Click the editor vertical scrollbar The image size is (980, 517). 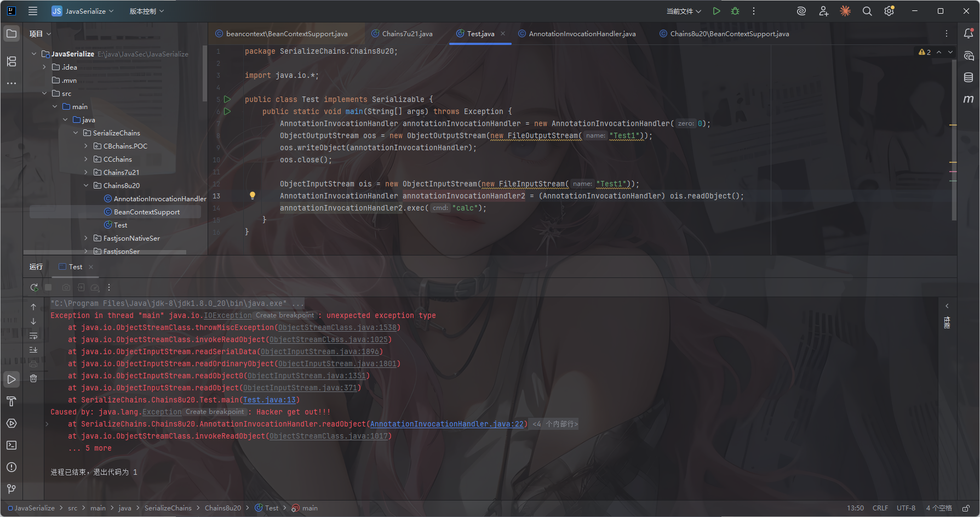click(954, 137)
